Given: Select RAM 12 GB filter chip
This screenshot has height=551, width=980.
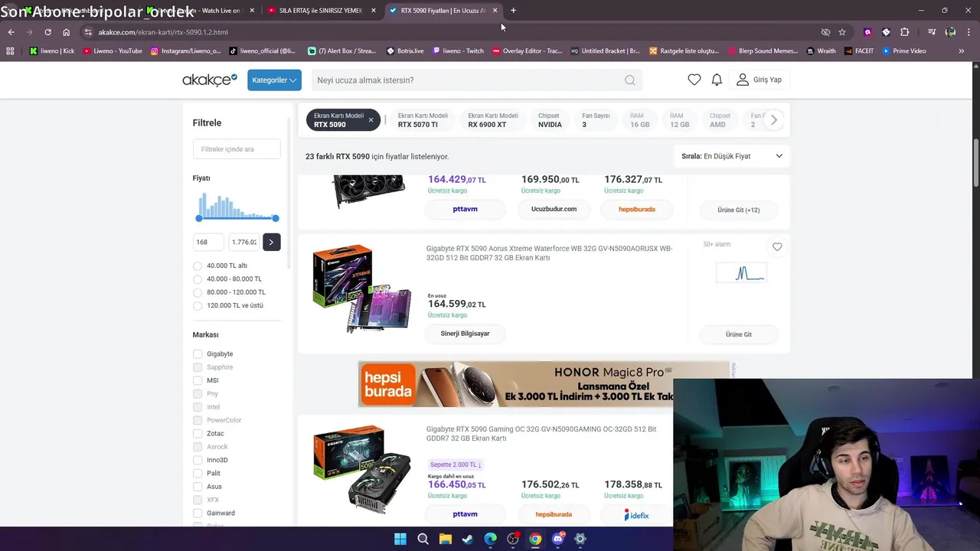Looking at the screenshot, I should click(679, 120).
